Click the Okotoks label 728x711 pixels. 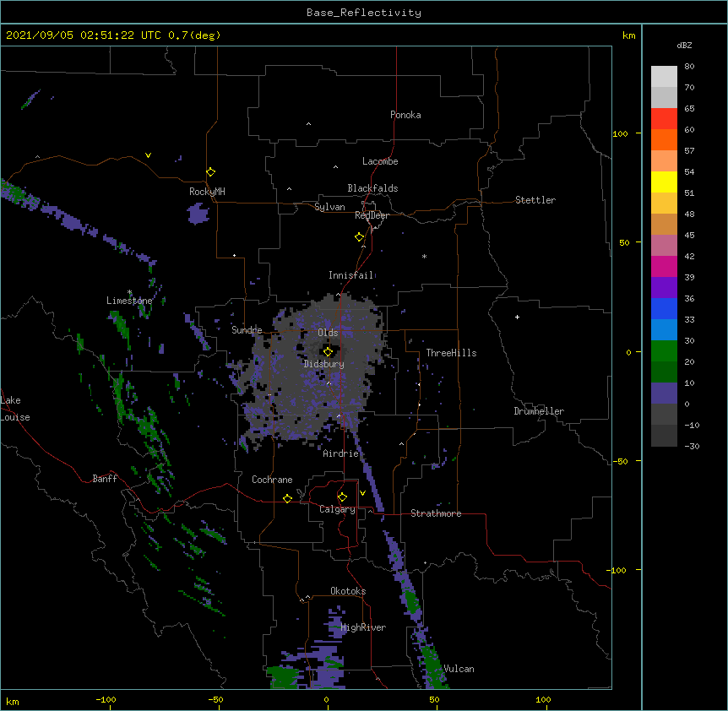348,591
